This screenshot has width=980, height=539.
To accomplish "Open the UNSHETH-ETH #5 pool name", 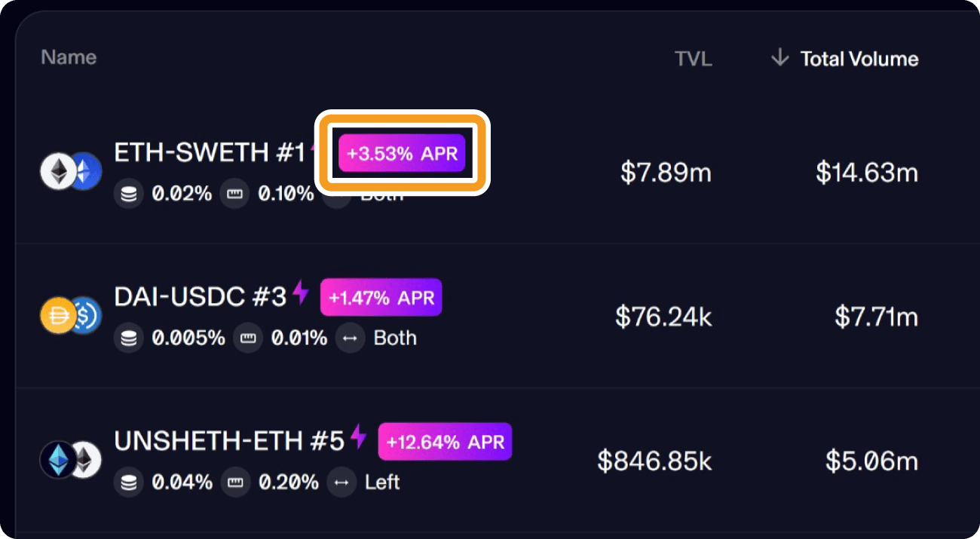I will pyautogui.click(x=229, y=440).
